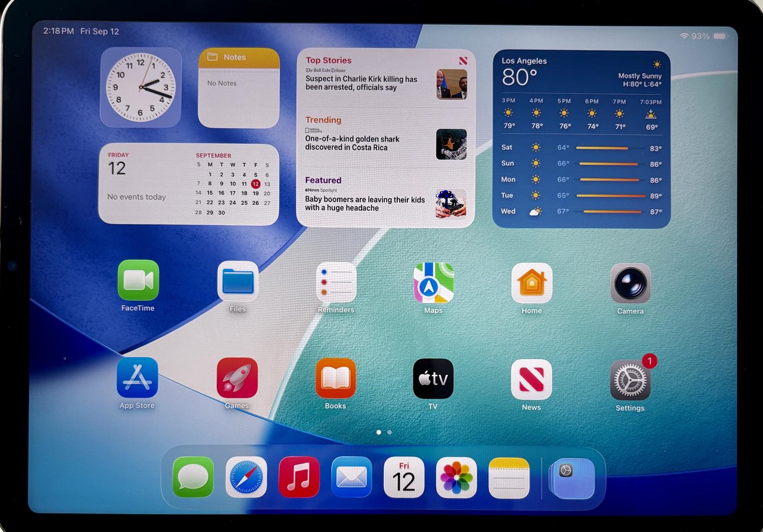The height and width of the screenshot is (532, 763).
Task: Open the Maps app
Action: pyautogui.click(x=433, y=283)
